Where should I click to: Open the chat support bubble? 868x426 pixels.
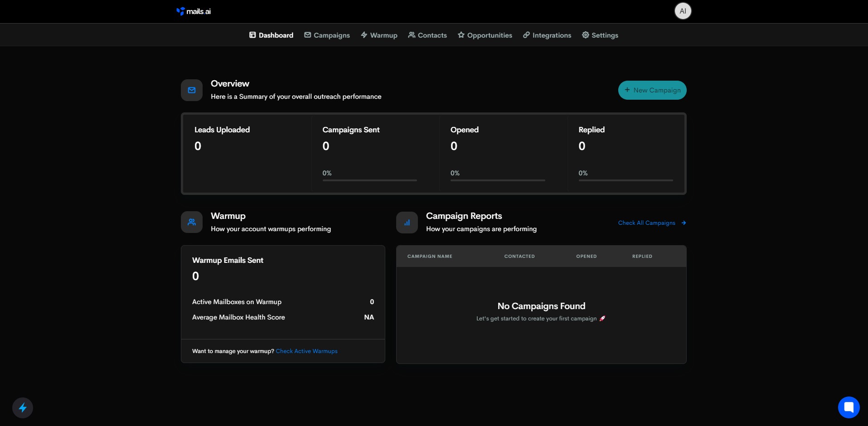tap(849, 407)
